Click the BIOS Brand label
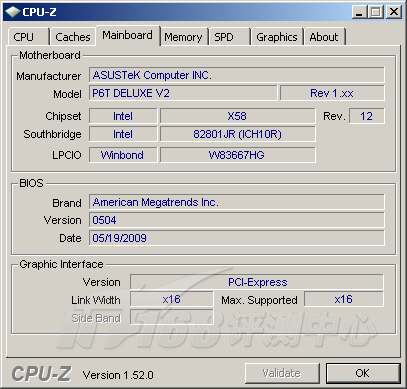Image resolution: width=407 pixels, height=389 pixels. (x=67, y=203)
